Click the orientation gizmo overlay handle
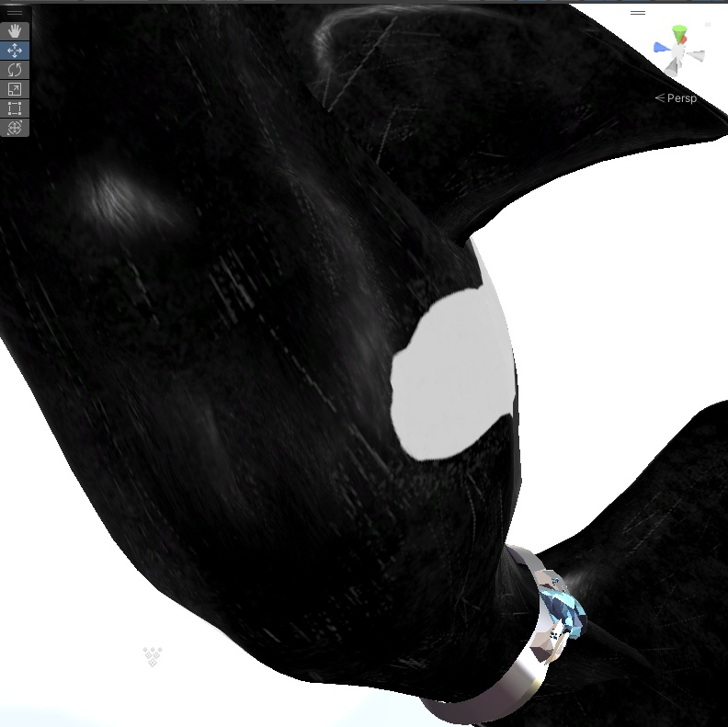Viewport: 728px width, 727px height. [638, 13]
